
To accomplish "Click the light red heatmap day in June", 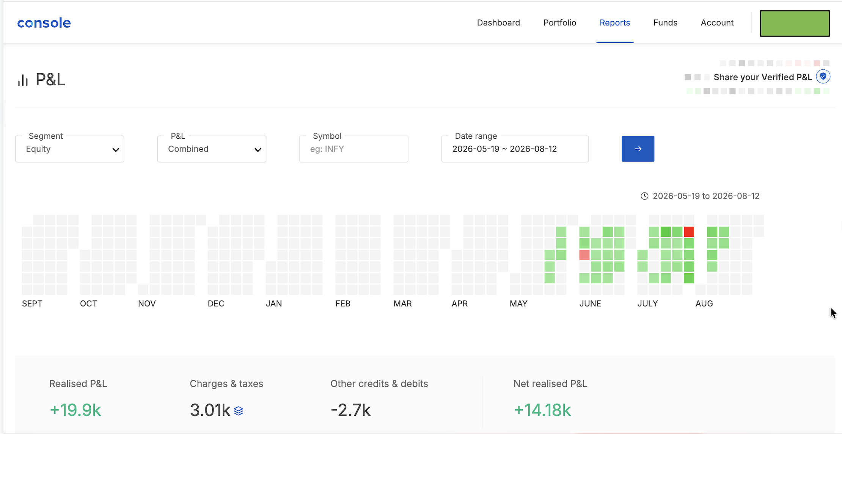I will click(584, 255).
